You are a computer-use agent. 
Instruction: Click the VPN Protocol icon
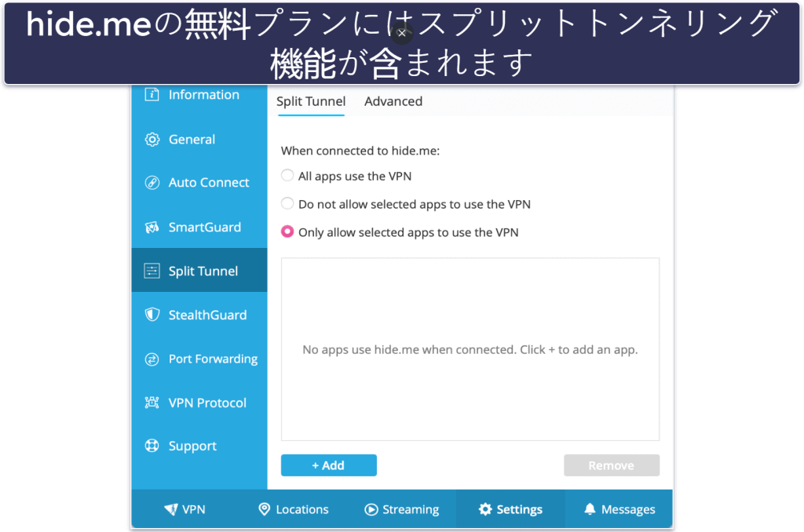tap(152, 403)
